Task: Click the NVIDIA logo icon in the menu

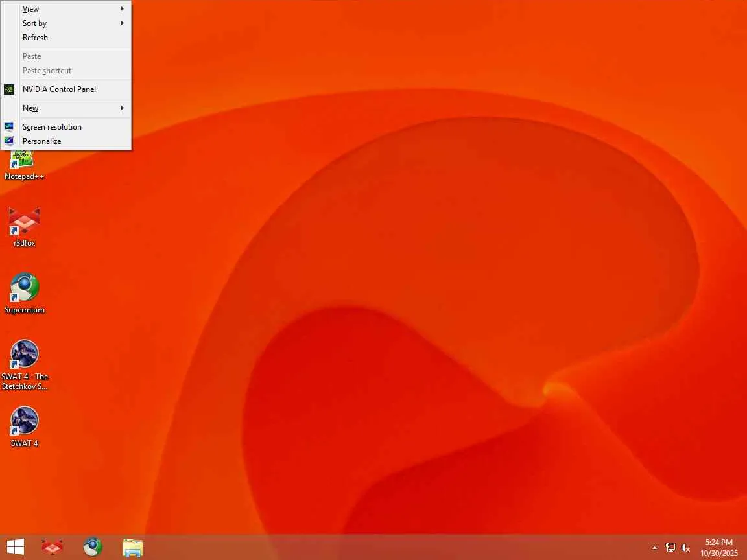Action: point(9,89)
